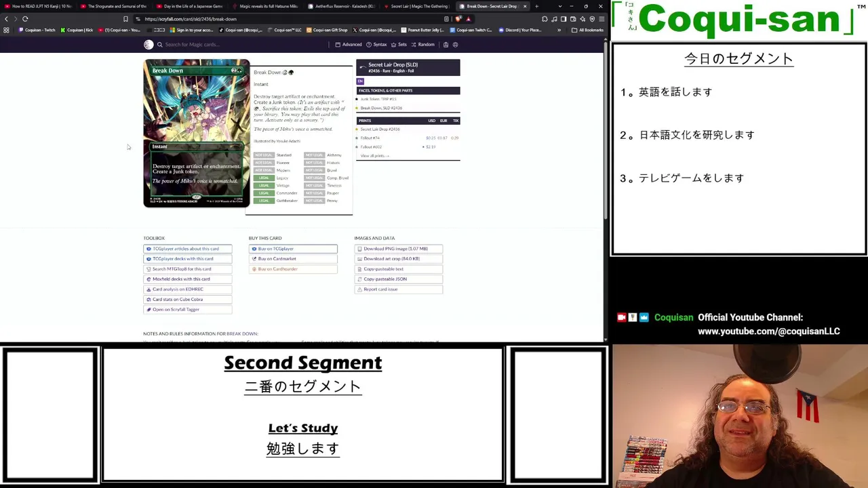
Task: Go to the Sets page
Action: pyautogui.click(x=399, y=45)
